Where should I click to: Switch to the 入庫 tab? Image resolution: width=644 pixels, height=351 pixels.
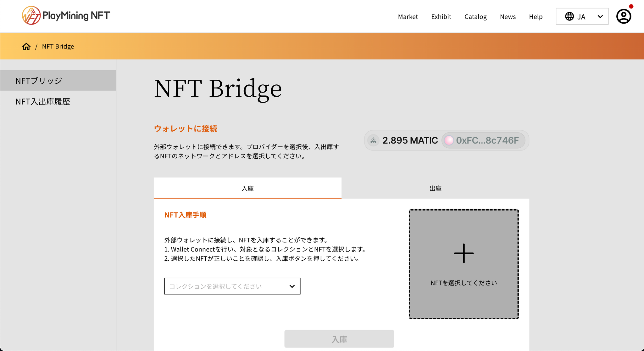click(x=247, y=188)
